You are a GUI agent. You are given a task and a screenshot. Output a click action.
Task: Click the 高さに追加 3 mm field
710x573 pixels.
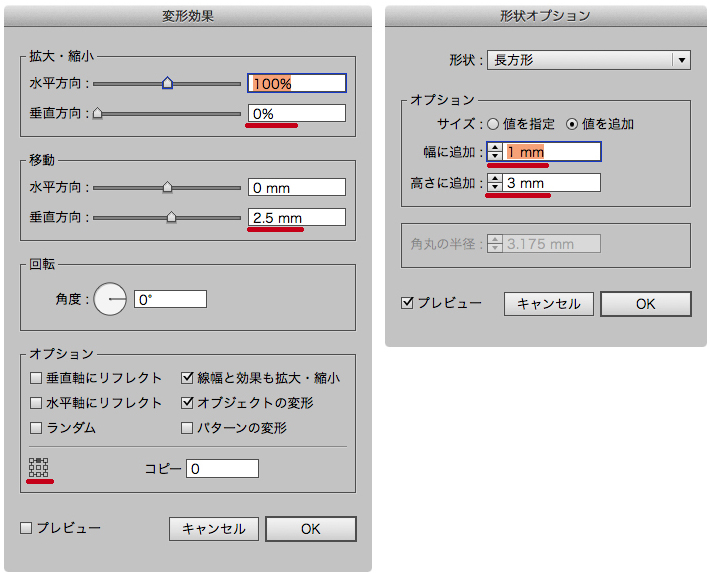(x=552, y=183)
